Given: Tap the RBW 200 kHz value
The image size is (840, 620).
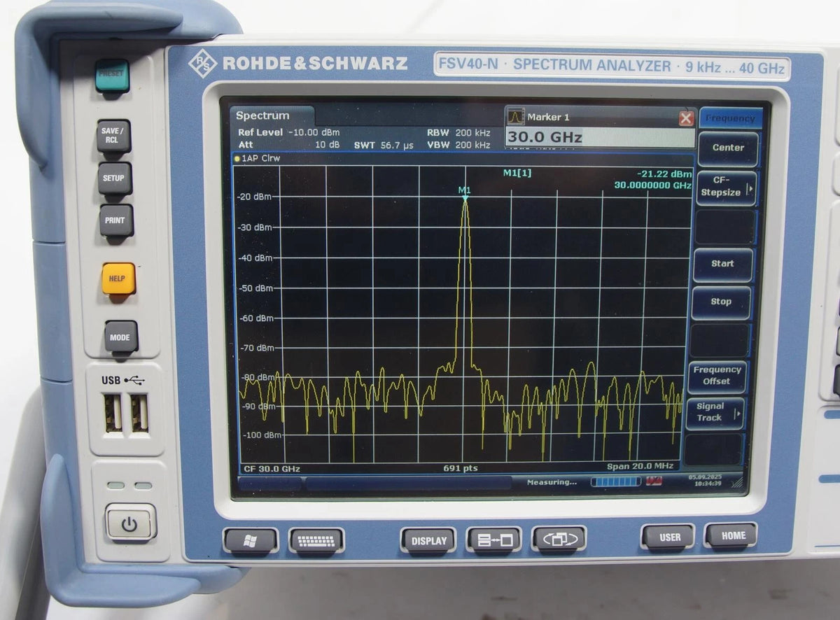Looking at the screenshot, I should point(472,132).
